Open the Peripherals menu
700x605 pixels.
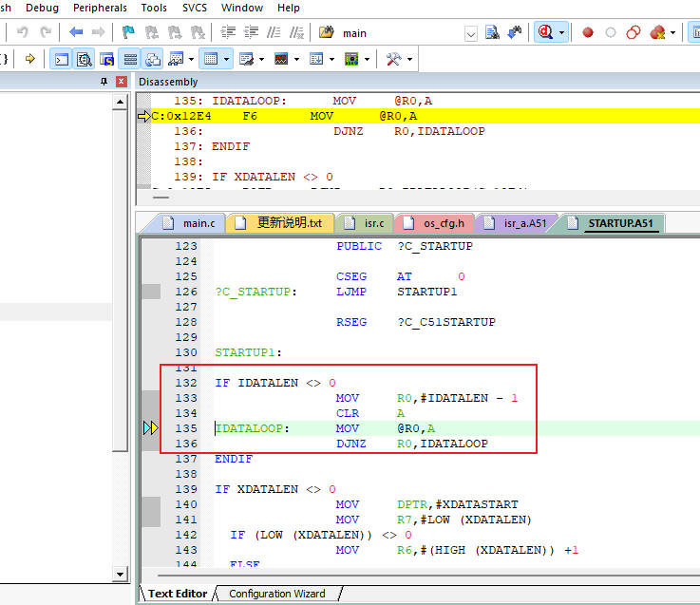pos(100,8)
